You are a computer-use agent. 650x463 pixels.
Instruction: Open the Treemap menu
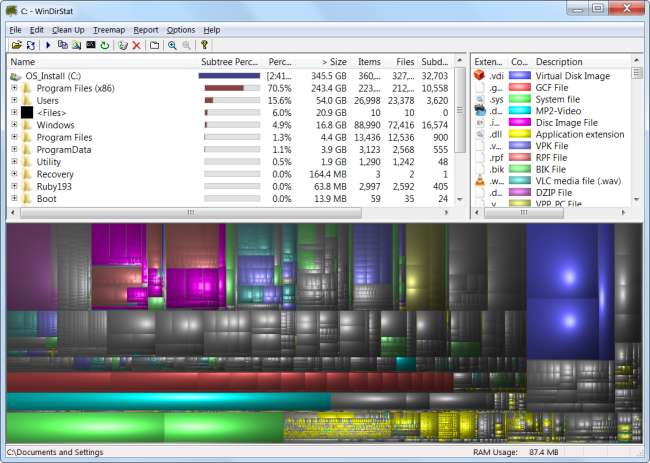[108, 30]
